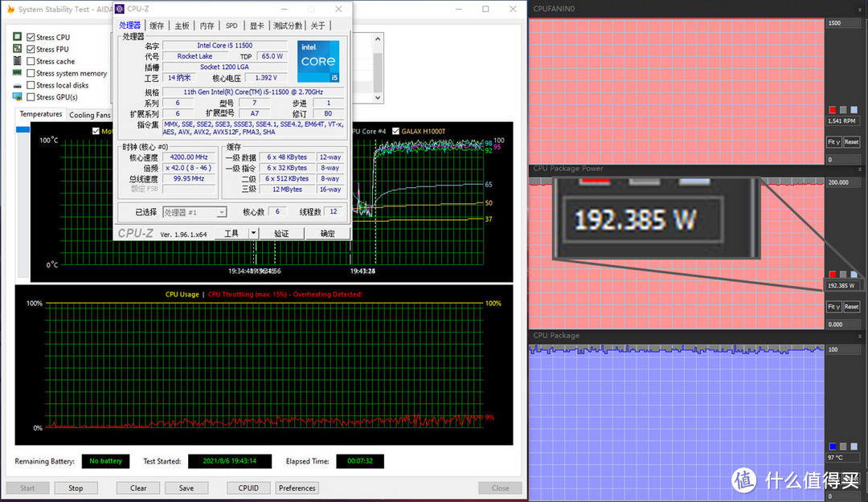Click the CPU-Z purple chip icon in its title bar

coord(120,9)
